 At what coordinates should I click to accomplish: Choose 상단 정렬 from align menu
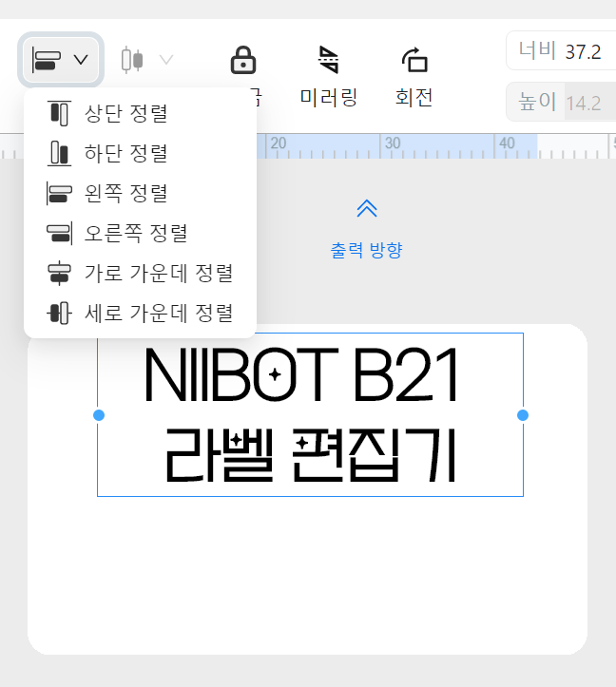pyautogui.click(x=140, y=113)
